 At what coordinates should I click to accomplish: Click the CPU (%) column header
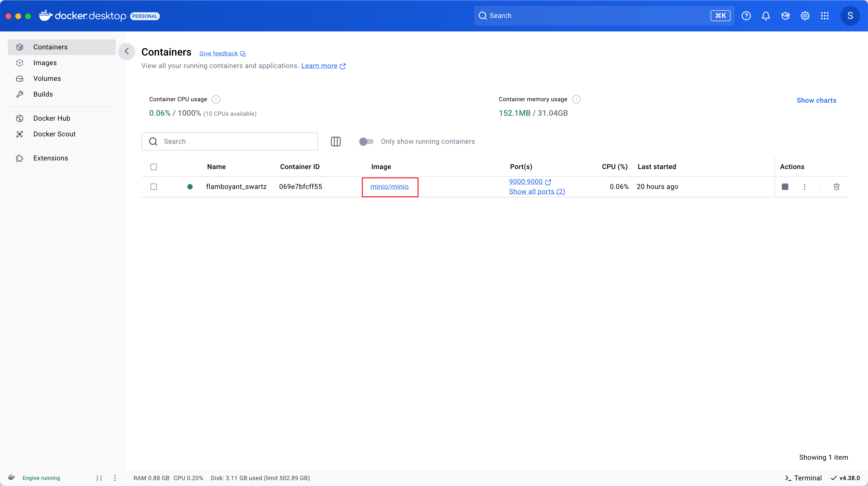(615, 167)
